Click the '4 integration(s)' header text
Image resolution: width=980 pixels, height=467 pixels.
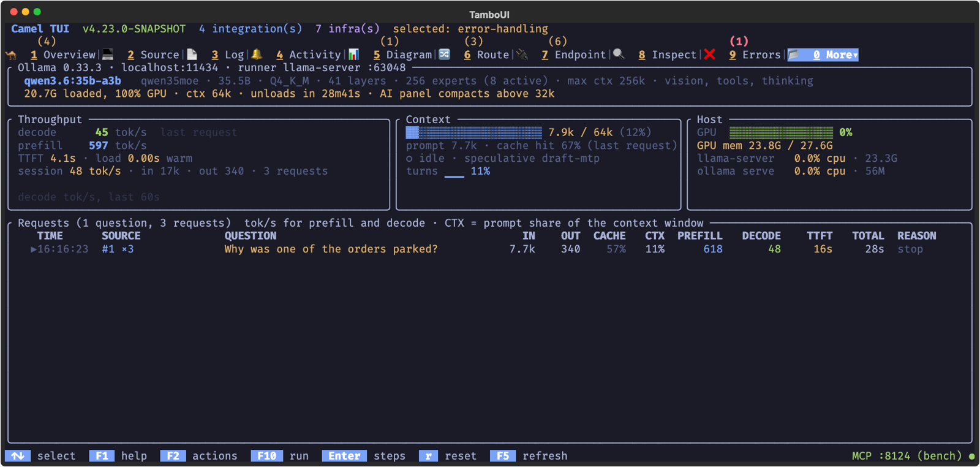click(251, 29)
